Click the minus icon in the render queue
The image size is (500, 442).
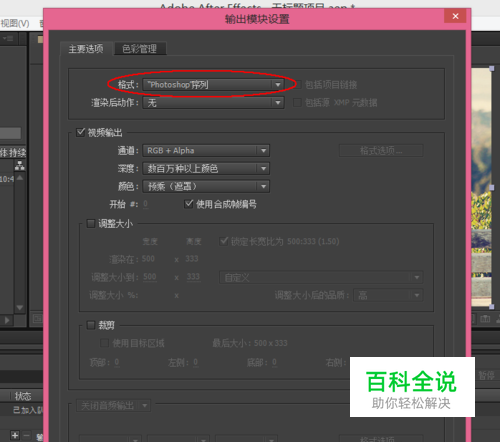[x=27, y=435]
